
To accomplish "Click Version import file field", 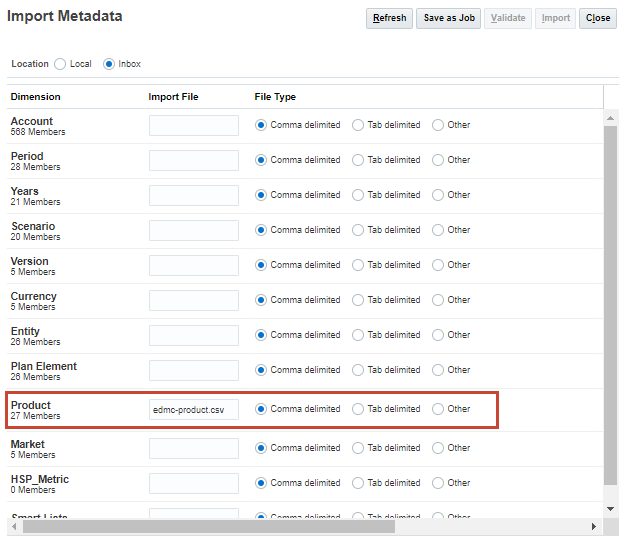I will [194, 266].
